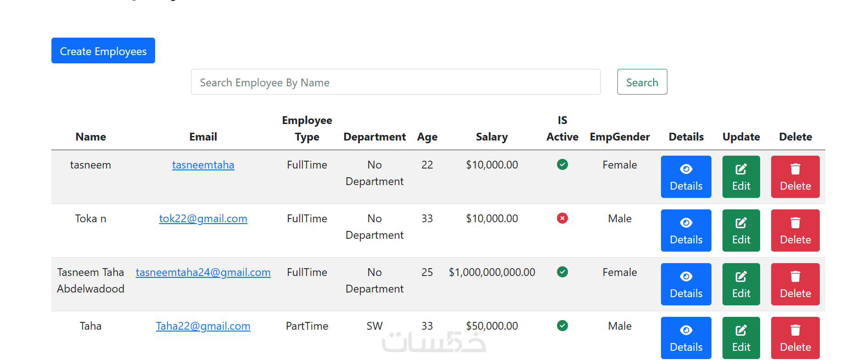
Task: Click the Edit button in Taha's row
Action: coord(741,338)
